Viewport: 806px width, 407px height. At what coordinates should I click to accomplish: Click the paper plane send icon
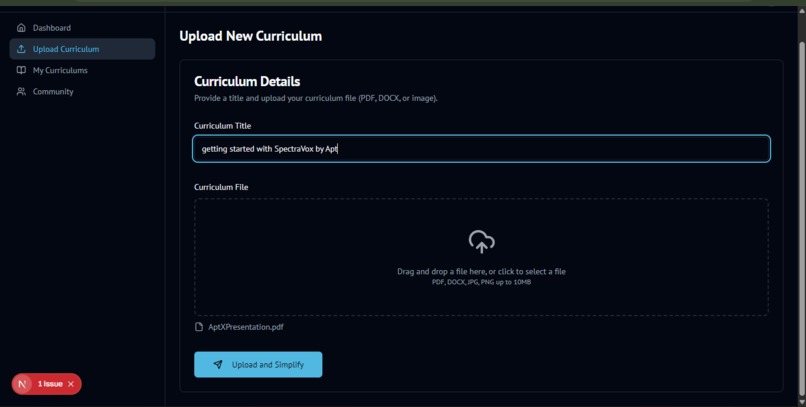[x=218, y=364]
